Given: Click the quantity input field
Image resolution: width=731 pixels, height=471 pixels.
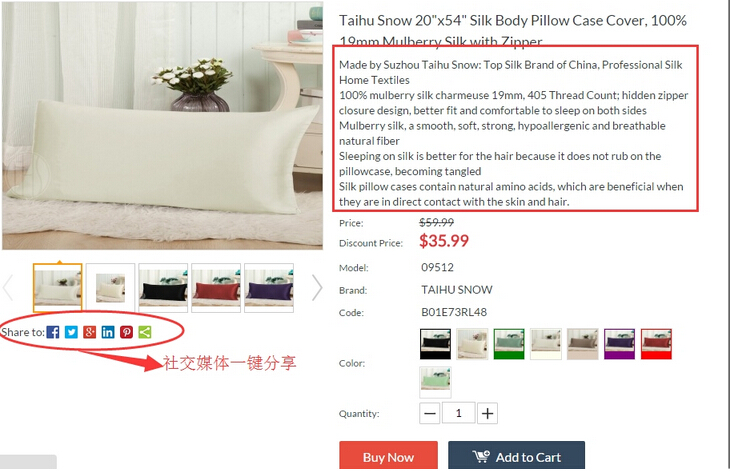Looking at the screenshot, I should pos(458,413).
